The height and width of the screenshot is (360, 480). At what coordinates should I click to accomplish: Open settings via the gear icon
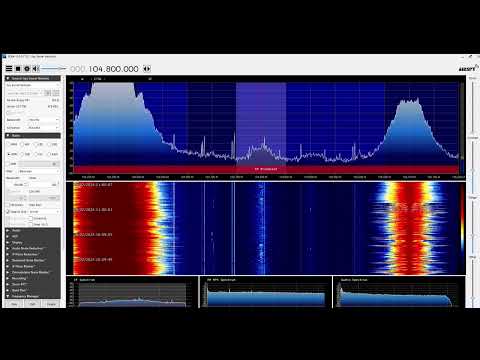[27, 69]
